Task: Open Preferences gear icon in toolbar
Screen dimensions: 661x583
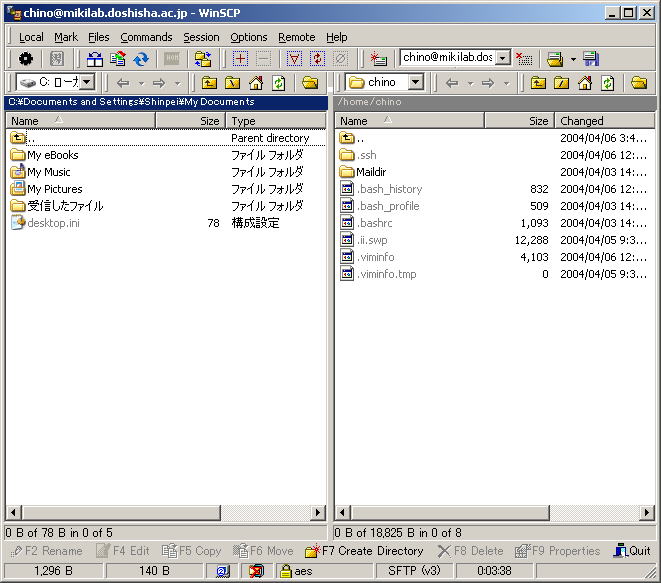Action: [x=26, y=59]
